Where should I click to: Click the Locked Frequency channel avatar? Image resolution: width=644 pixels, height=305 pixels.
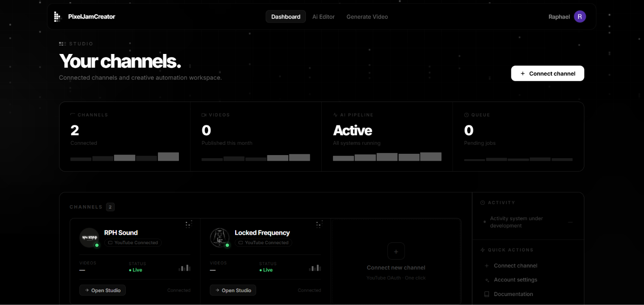pos(220,238)
